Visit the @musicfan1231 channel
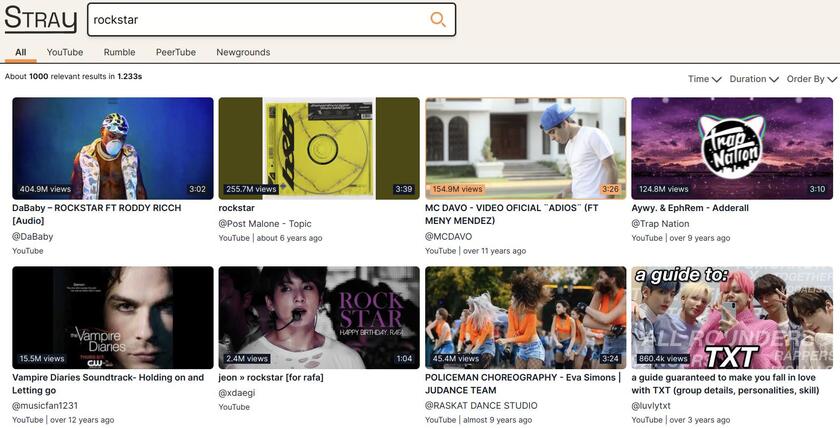The height and width of the screenshot is (428, 840). pyautogui.click(x=45, y=406)
